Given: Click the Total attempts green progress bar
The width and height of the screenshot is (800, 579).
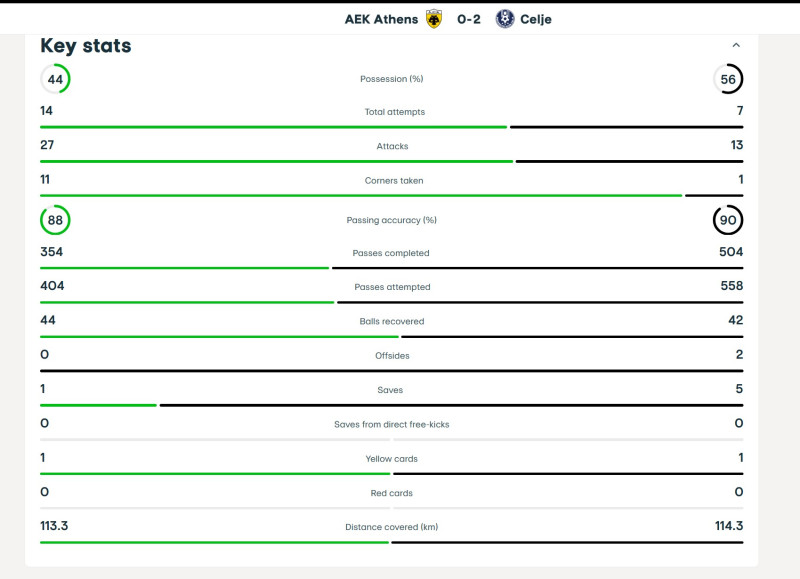Looking at the screenshot, I should click(273, 127).
